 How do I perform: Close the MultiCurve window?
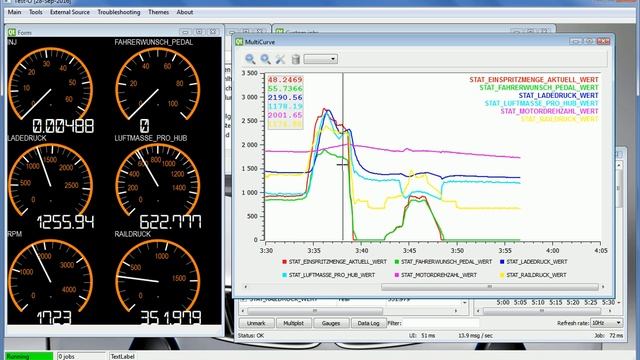point(603,41)
